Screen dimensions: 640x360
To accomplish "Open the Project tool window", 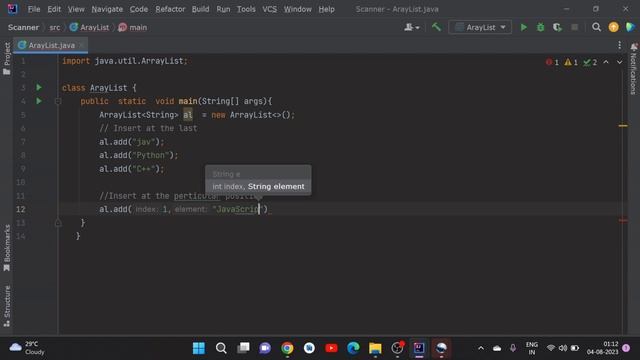I will coord(7,59).
